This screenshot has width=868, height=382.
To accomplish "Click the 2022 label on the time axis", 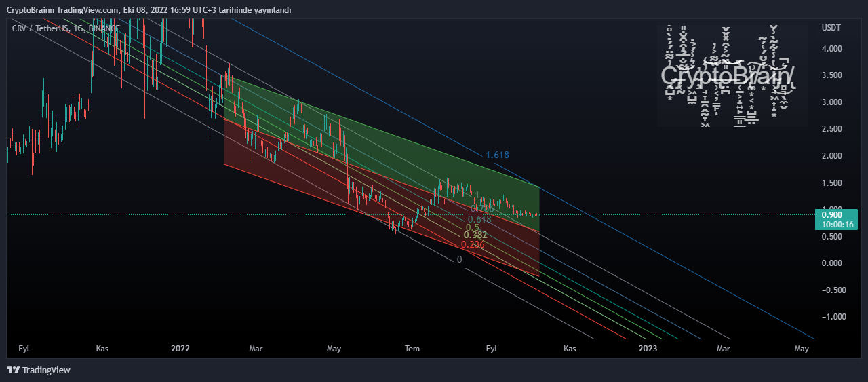I will (x=180, y=349).
